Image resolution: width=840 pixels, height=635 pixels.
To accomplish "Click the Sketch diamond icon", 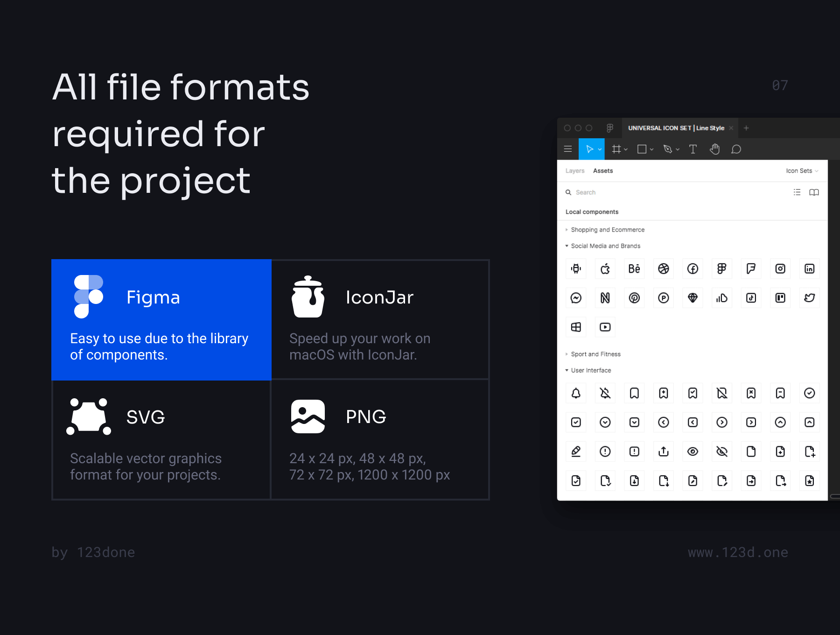I will (x=693, y=298).
